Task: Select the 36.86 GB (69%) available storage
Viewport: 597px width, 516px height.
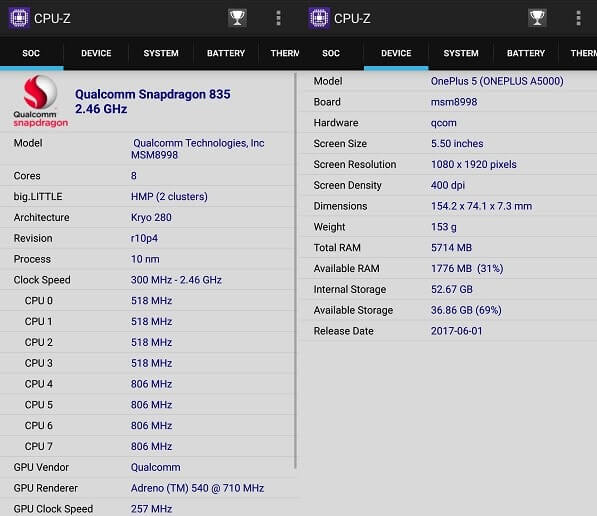Action: click(x=466, y=310)
